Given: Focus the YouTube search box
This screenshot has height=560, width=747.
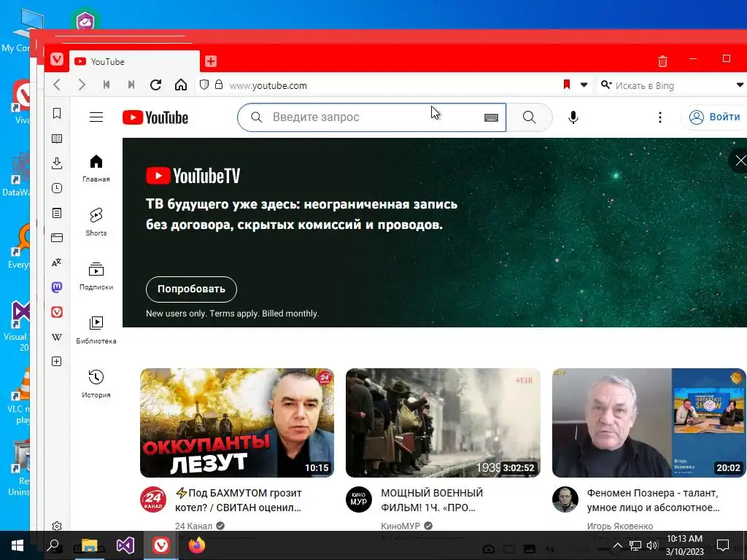Looking at the screenshot, I should point(371,117).
